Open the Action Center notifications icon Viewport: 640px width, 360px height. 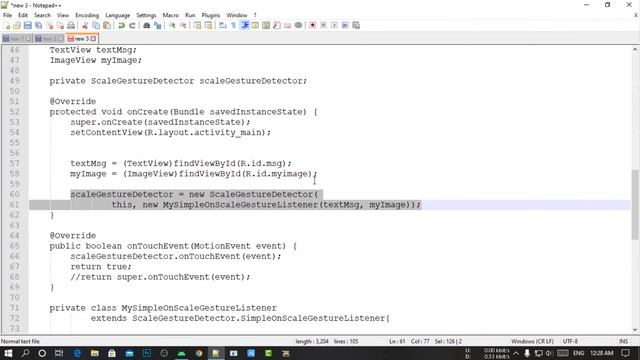point(626,353)
